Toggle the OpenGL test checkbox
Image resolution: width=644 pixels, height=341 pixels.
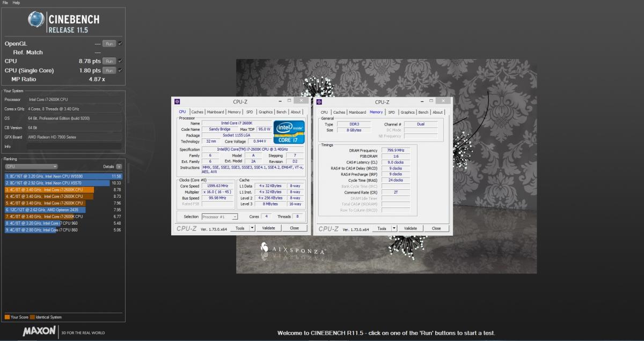[x=120, y=43]
